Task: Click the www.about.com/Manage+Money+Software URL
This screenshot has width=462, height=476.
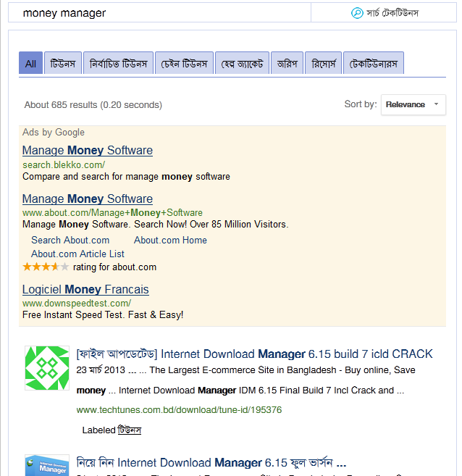Action: point(112,213)
